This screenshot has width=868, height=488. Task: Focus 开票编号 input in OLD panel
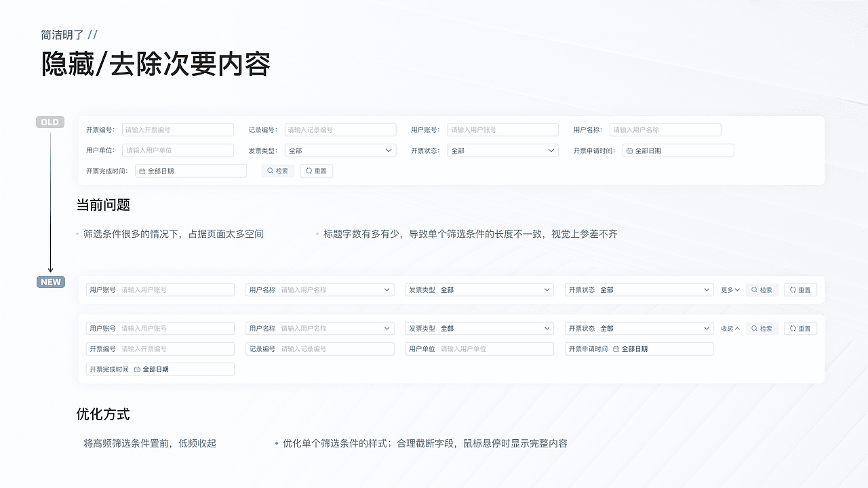[178, 129]
